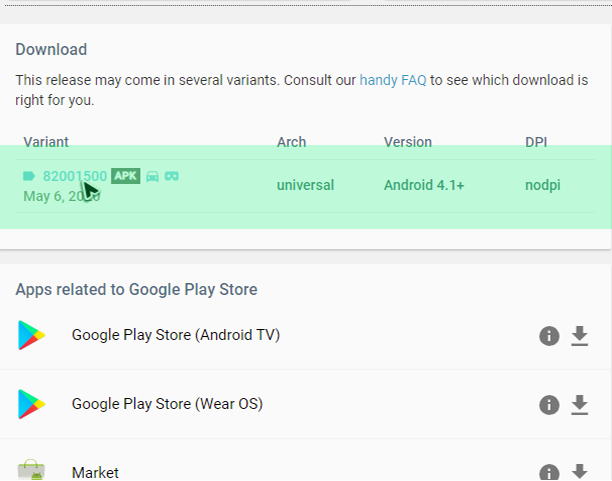
Task: Click the Google Play Store (Wear OS) logo
Action: (x=32, y=404)
